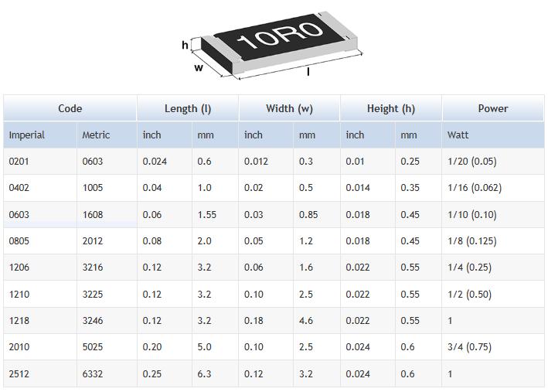Click power value '3/4 (0.75)'
This screenshot has height=392, width=548.
tap(469, 347)
